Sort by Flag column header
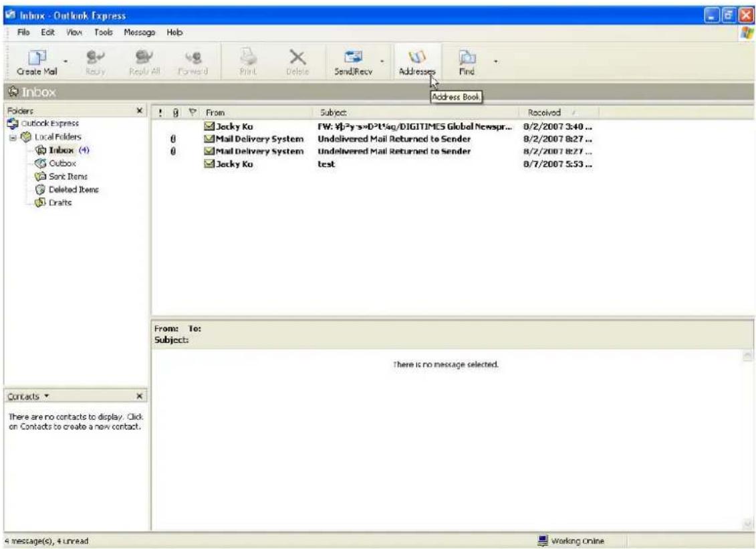The width and height of the screenshot is (756, 549). 193,113
